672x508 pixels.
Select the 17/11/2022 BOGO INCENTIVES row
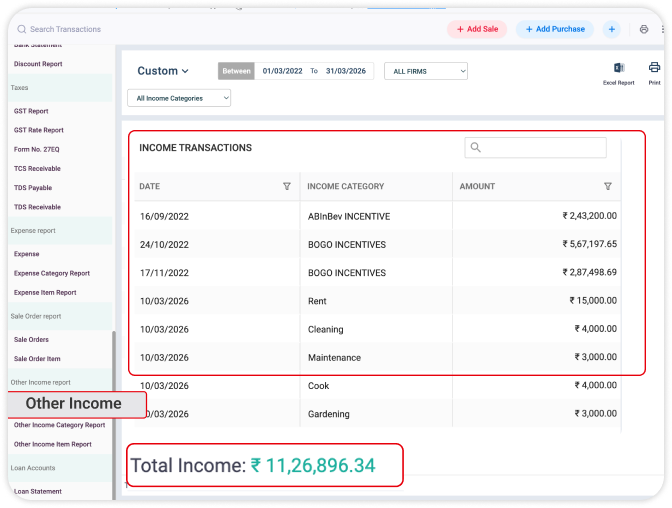coord(378,273)
